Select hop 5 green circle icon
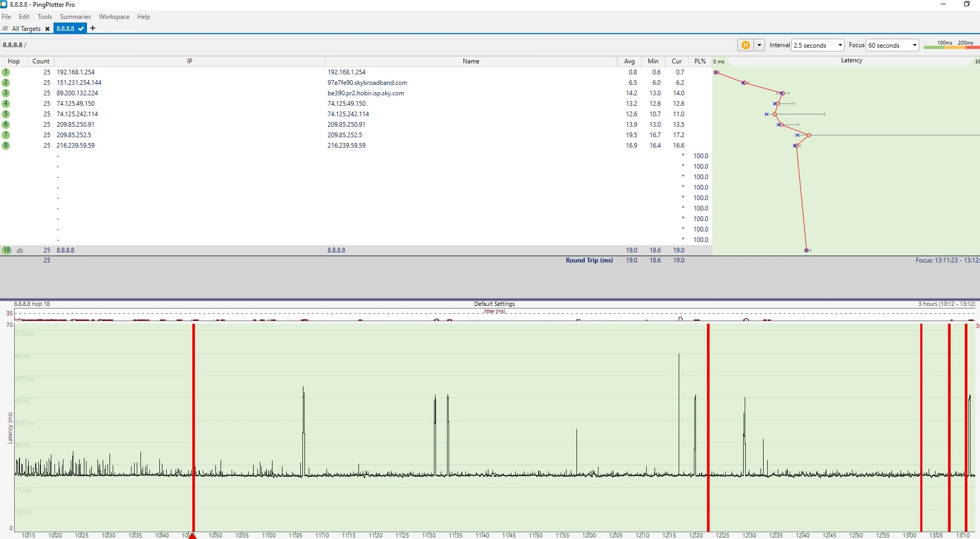This screenshot has width=980, height=539. click(6, 114)
